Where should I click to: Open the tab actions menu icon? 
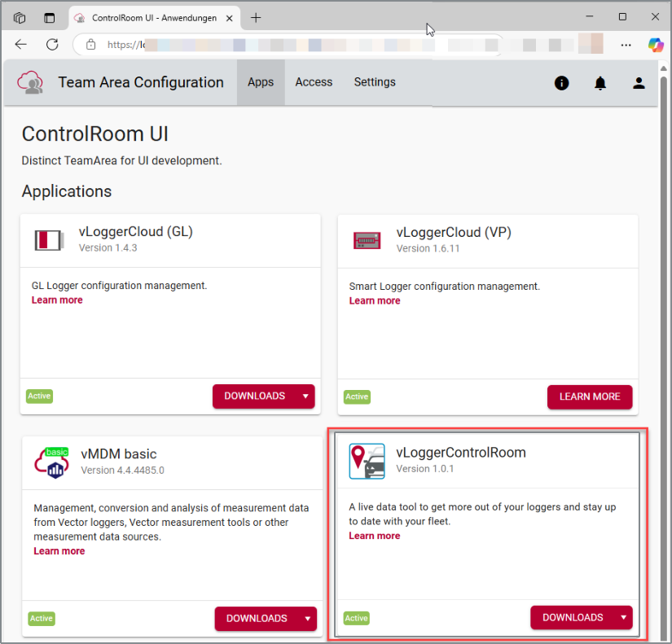[x=50, y=18]
